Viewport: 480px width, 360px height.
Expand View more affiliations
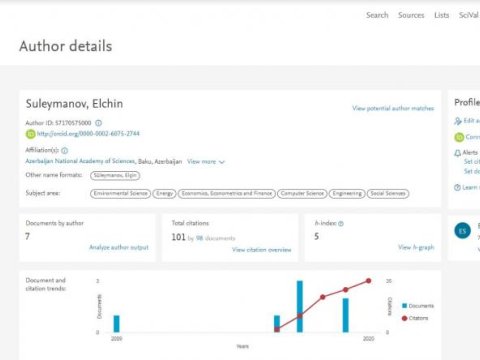click(x=206, y=162)
